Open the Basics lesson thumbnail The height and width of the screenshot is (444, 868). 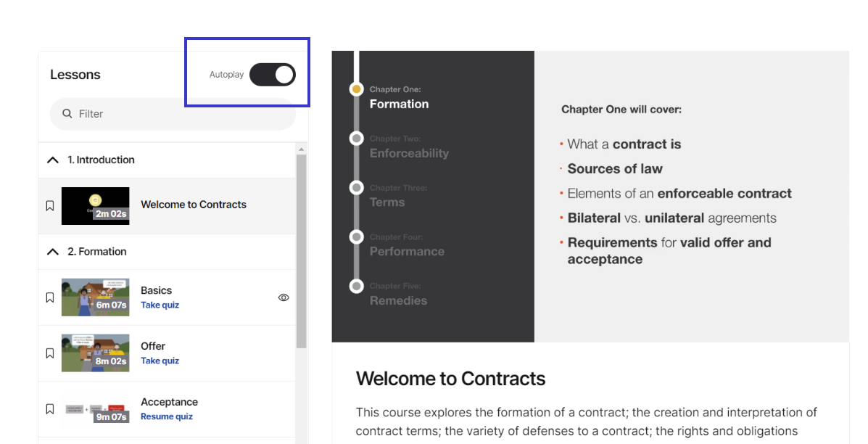[95, 297]
